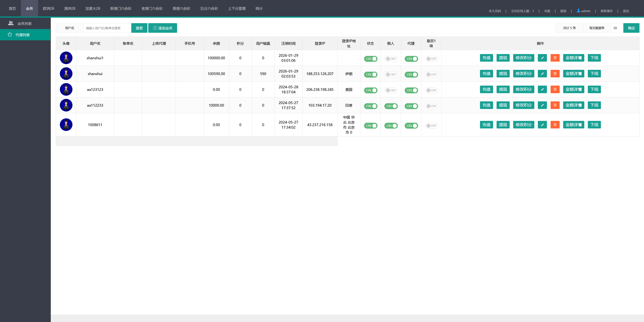Toggle the 状态 switch for shanshui1
This screenshot has width=644, height=322.
click(x=370, y=59)
